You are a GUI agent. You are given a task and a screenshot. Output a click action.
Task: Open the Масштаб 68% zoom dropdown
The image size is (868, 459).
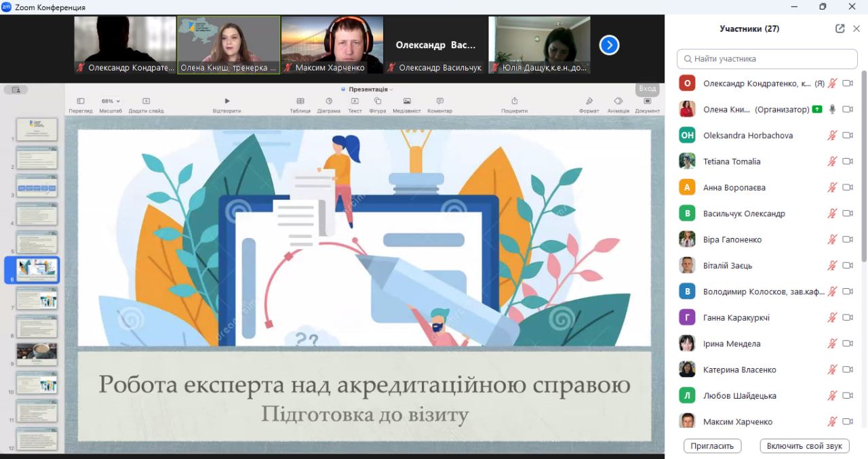111,101
